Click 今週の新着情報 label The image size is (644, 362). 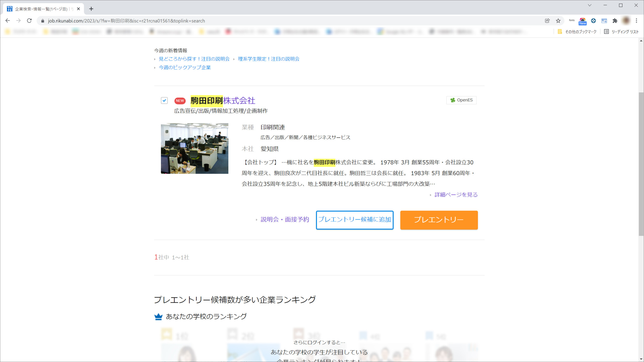[171, 51]
